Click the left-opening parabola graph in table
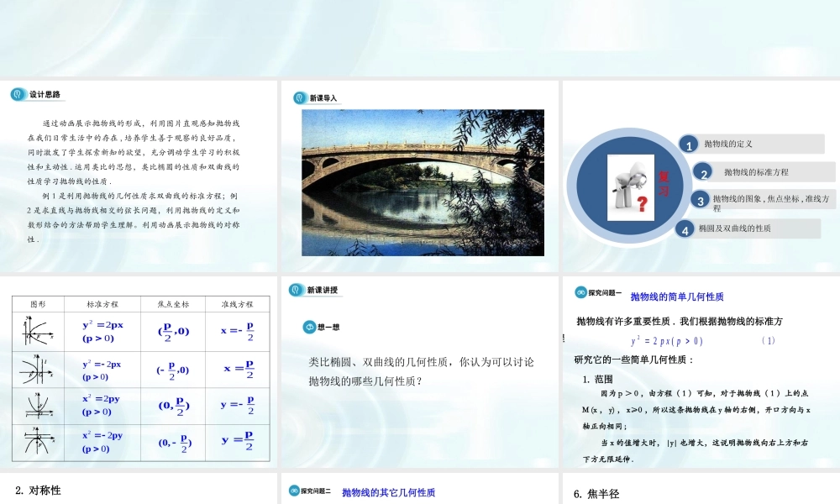 tap(36, 370)
